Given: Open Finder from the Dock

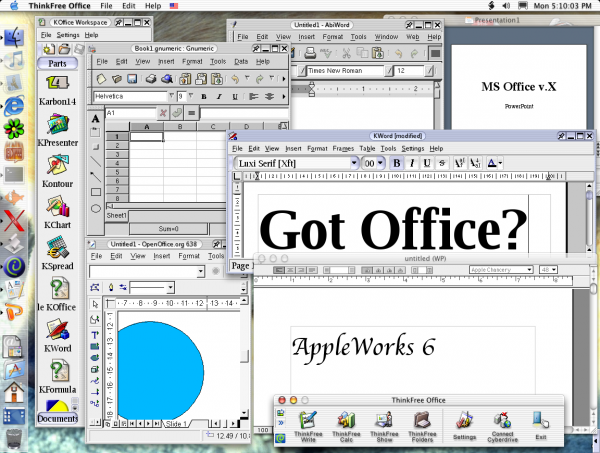Looking at the screenshot, I should point(14,37).
